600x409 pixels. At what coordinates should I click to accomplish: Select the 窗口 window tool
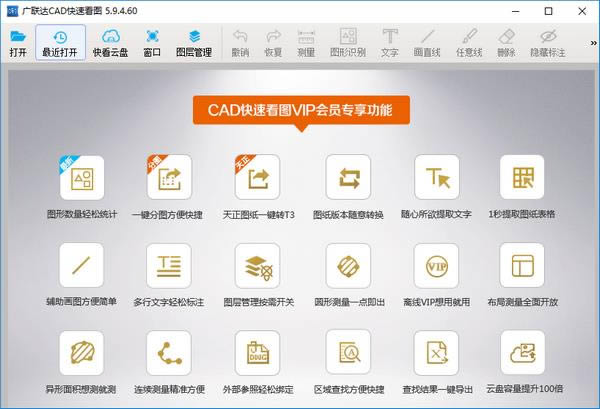coord(152,43)
